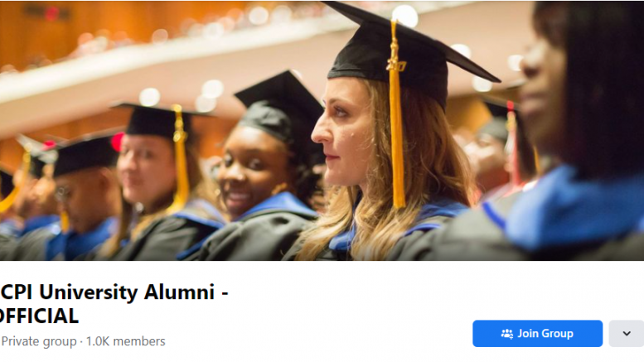
Task: Click the people icon inside Join Group
Action: (x=506, y=334)
